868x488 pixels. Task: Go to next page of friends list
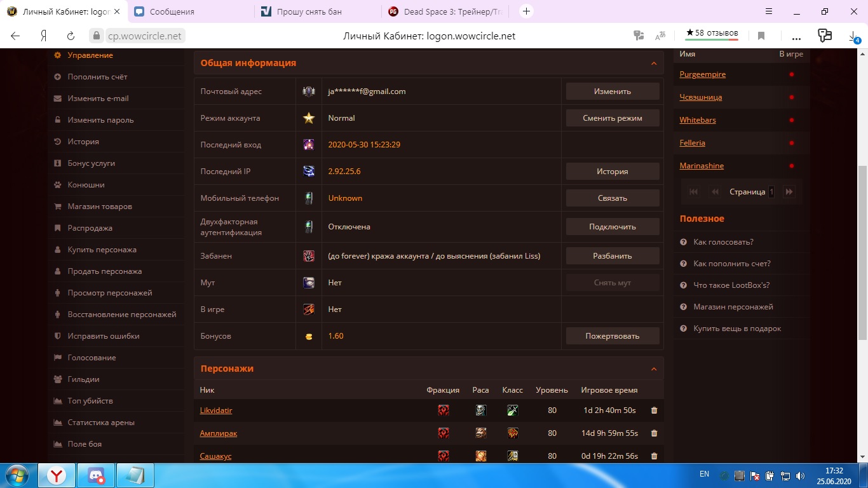coord(789,191)
